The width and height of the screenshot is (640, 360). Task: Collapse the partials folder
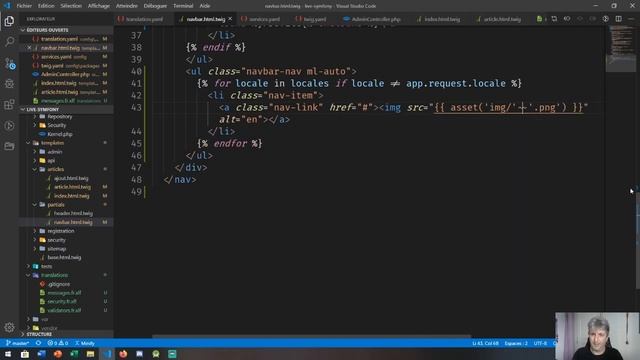[66, 204]
